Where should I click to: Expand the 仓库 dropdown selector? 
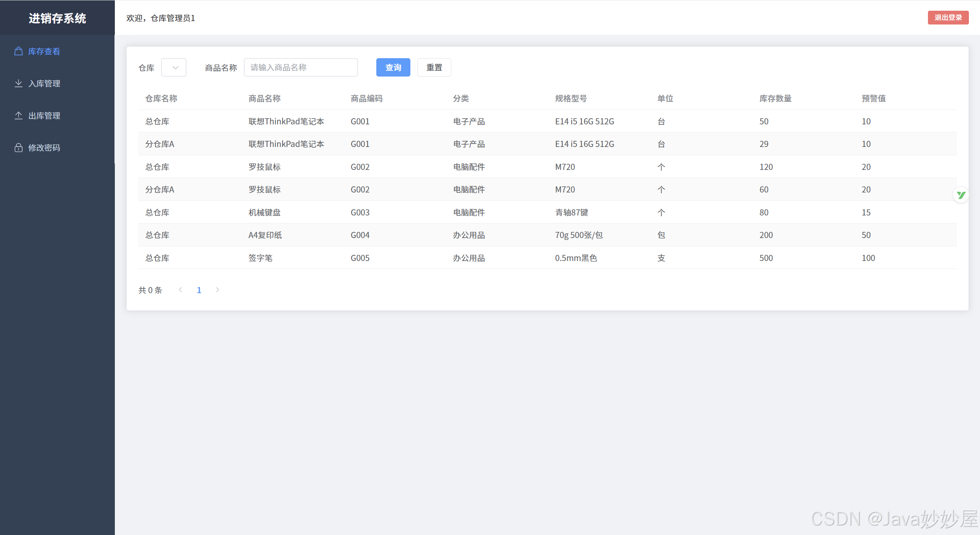[174, 67]
